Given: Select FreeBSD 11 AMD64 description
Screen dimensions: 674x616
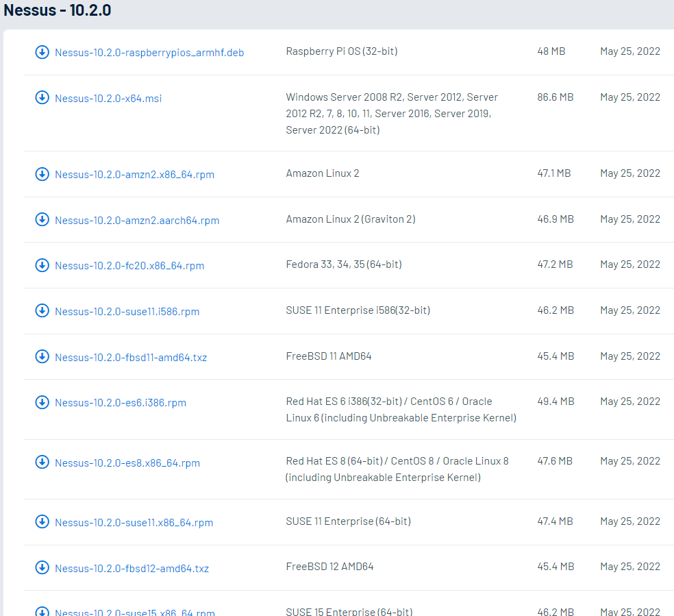Looking at the screenshot, I should 329,356.
